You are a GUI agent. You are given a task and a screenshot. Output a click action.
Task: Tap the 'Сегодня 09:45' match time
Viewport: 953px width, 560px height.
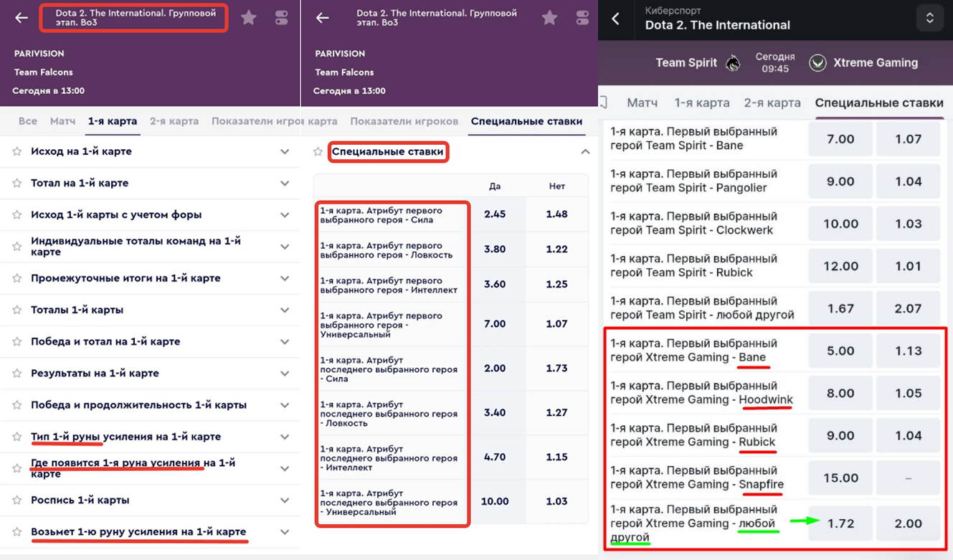tap(775, 62)
